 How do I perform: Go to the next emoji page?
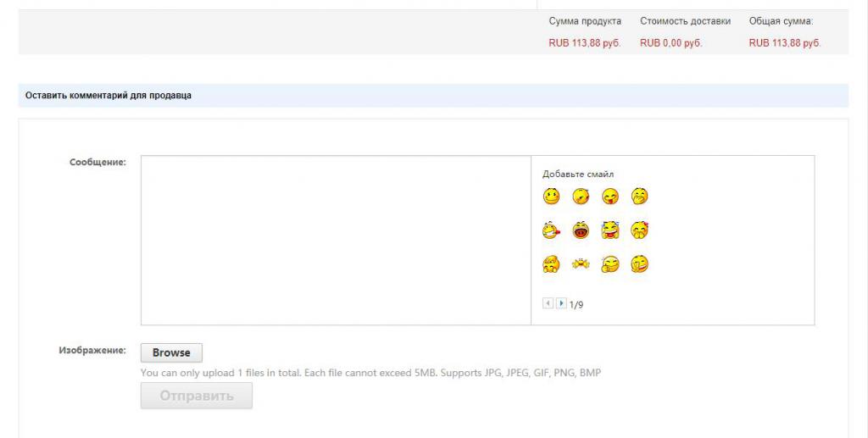pos(561,303)
